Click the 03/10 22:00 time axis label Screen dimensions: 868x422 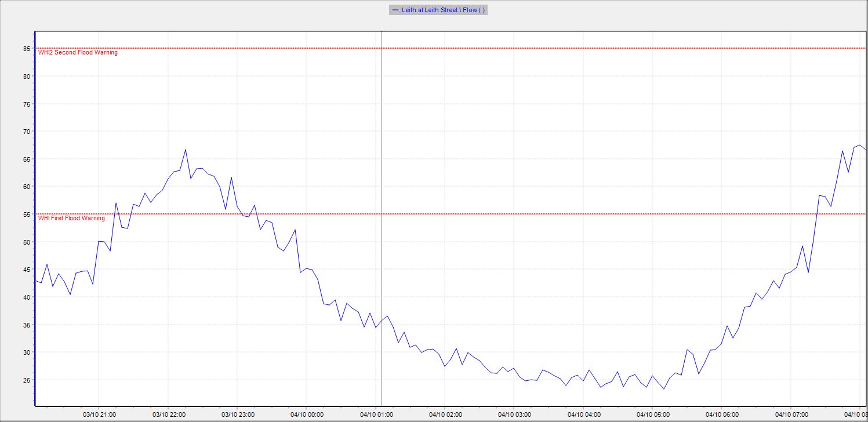[x=169, y=414]
